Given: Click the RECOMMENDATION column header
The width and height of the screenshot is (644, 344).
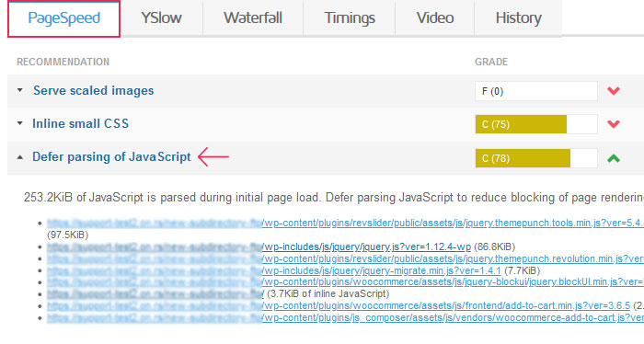Looking at the screenshot, I should 63,62.
